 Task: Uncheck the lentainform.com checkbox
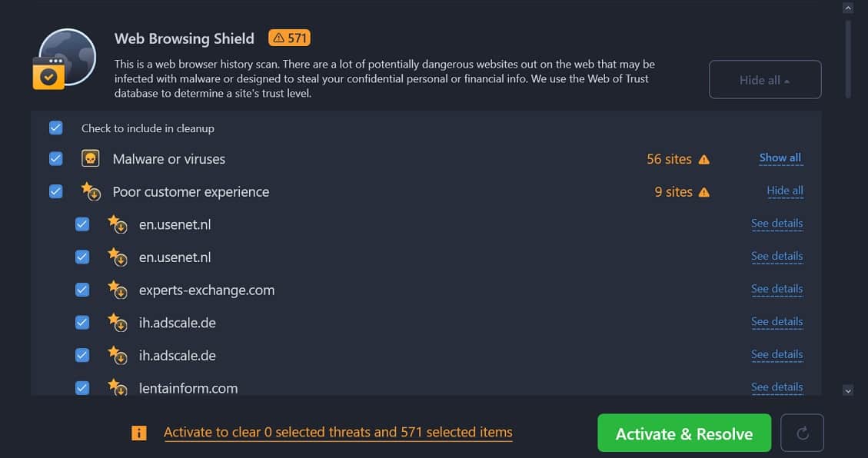click(82, 388)
